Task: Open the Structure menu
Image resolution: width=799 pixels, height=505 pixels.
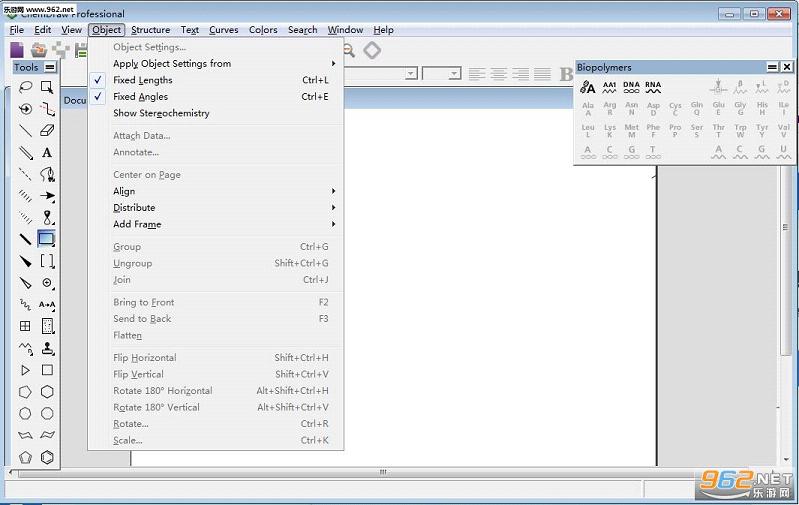Action: [x=150, y=30]
